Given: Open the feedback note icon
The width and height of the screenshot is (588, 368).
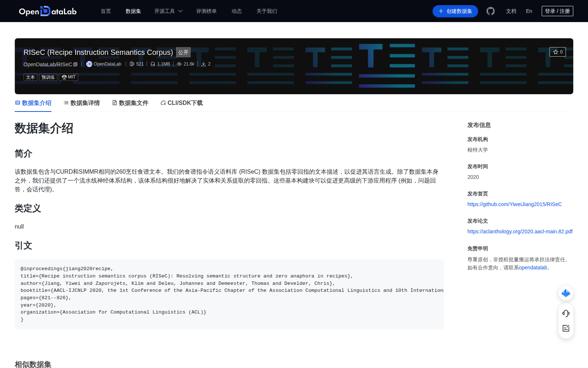Looking at the screenshot, I should (566, 328).
